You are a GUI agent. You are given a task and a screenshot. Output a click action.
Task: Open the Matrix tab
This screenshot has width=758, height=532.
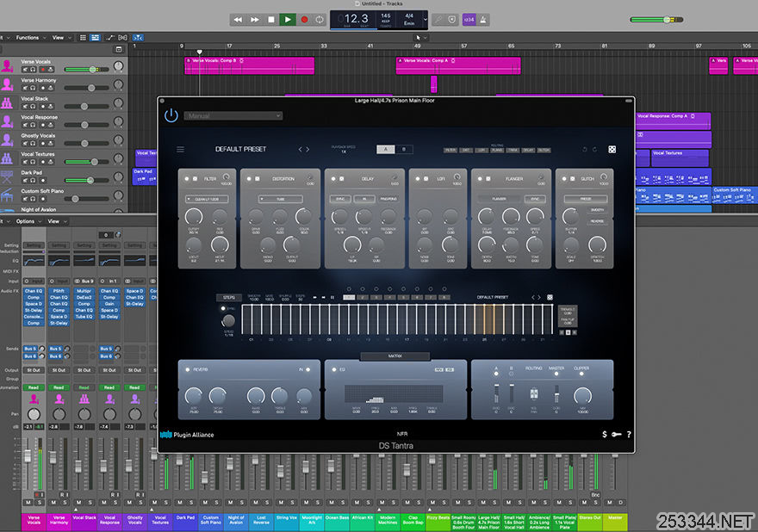coord(395,356)
